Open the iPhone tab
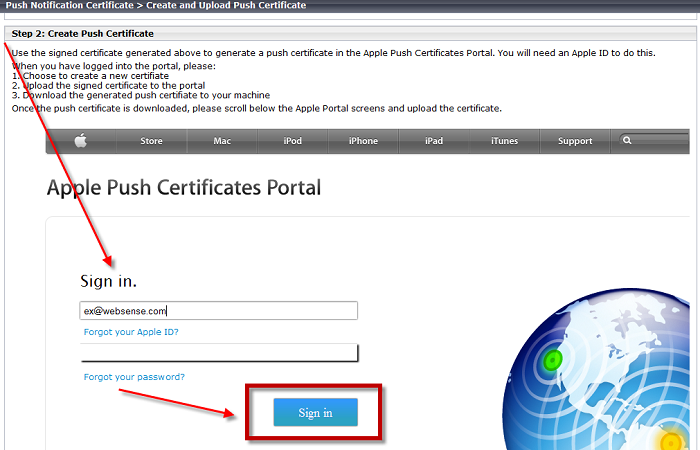The height and width of the screenshot is (450, 700). (x=363, y=141)
